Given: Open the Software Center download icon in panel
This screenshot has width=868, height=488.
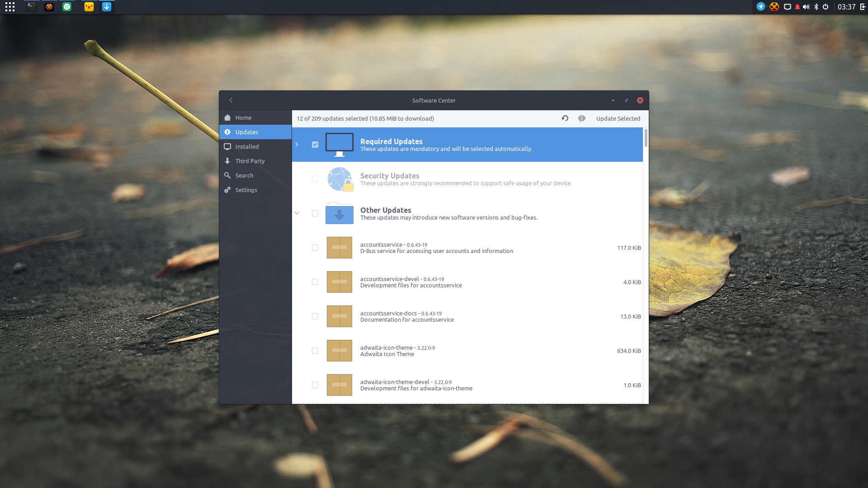Looking at the screenshot, I should pyautogui.click(x=107, y=7).
